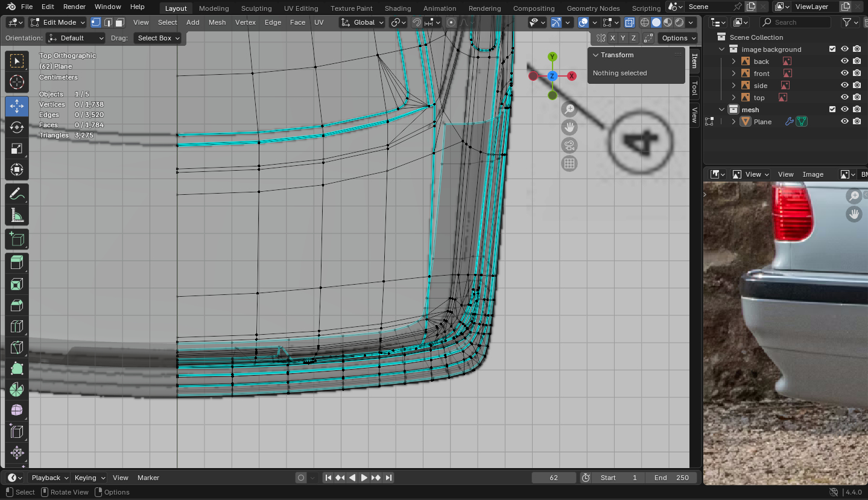Enable X axis mesh mirror

click(613, 38)
